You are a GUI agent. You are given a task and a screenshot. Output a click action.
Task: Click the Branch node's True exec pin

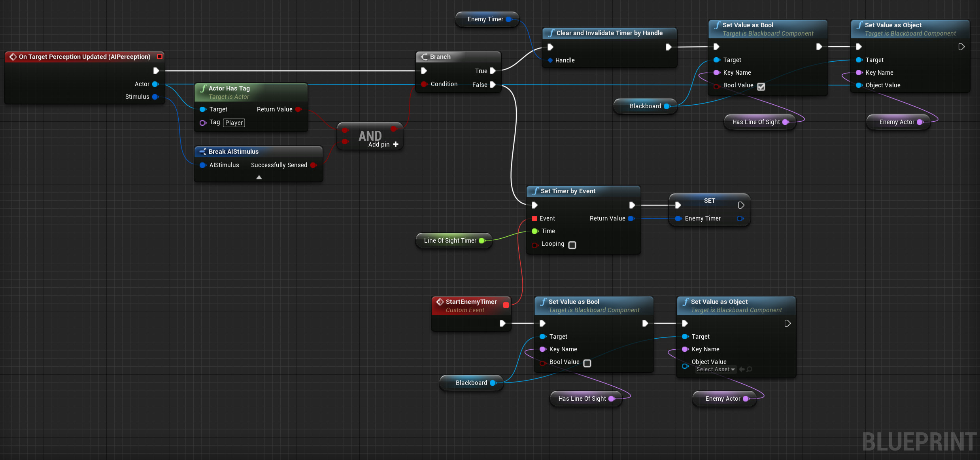(493, 71)
